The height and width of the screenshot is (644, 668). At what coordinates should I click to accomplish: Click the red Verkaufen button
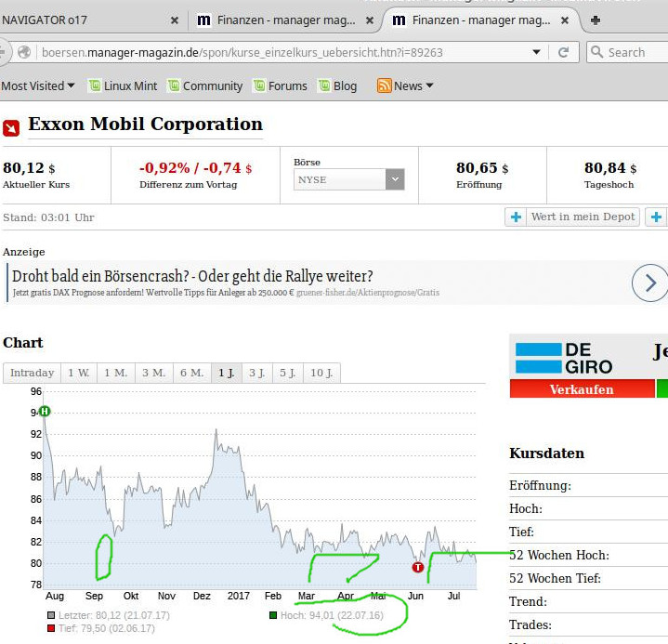pos(582,389)
